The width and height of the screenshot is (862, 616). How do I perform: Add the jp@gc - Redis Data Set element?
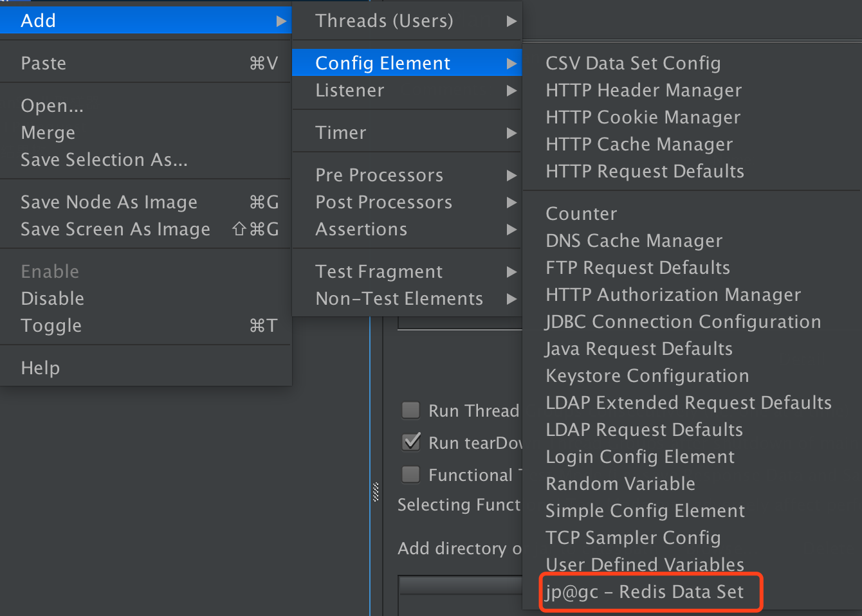coord(650,592)
